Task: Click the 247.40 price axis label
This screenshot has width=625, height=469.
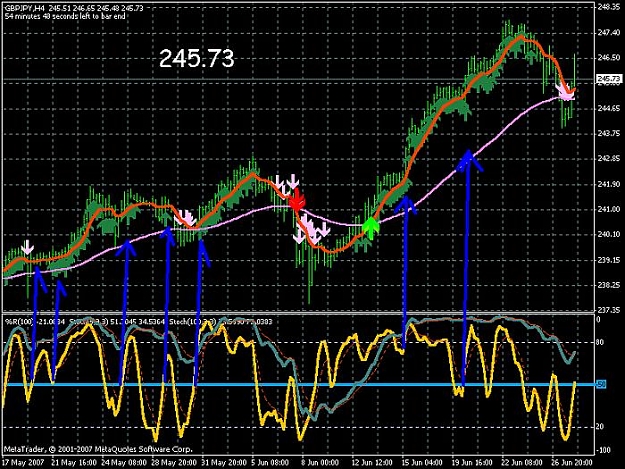Action: (609, 33)
